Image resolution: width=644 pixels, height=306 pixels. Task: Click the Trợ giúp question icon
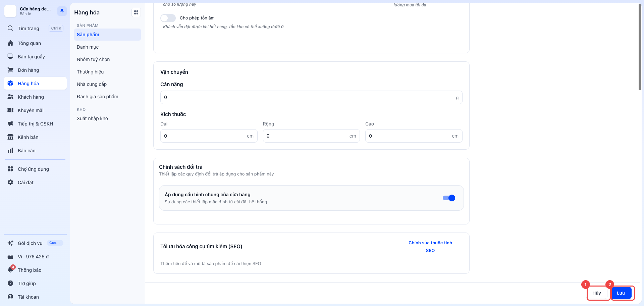[x=10, y=284]
